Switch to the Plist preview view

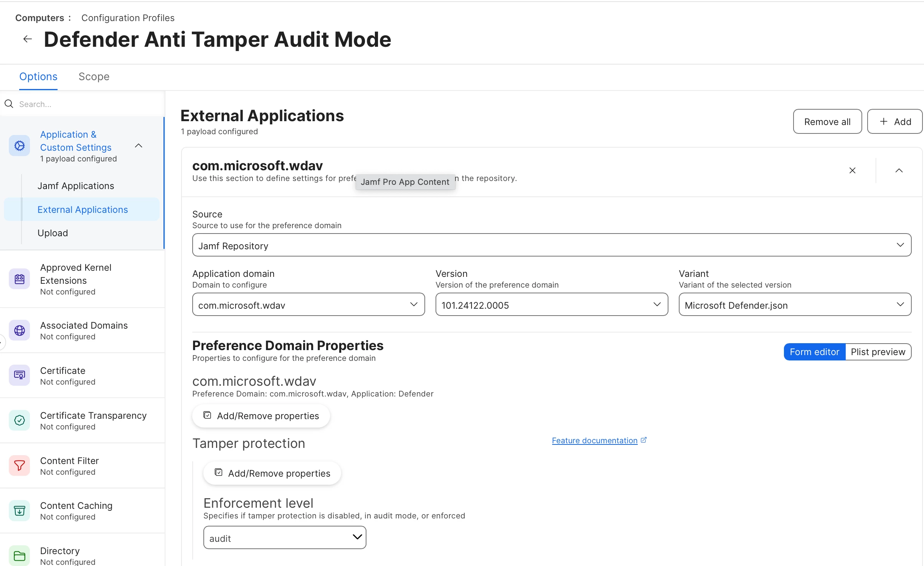click(x=878, y=352)
